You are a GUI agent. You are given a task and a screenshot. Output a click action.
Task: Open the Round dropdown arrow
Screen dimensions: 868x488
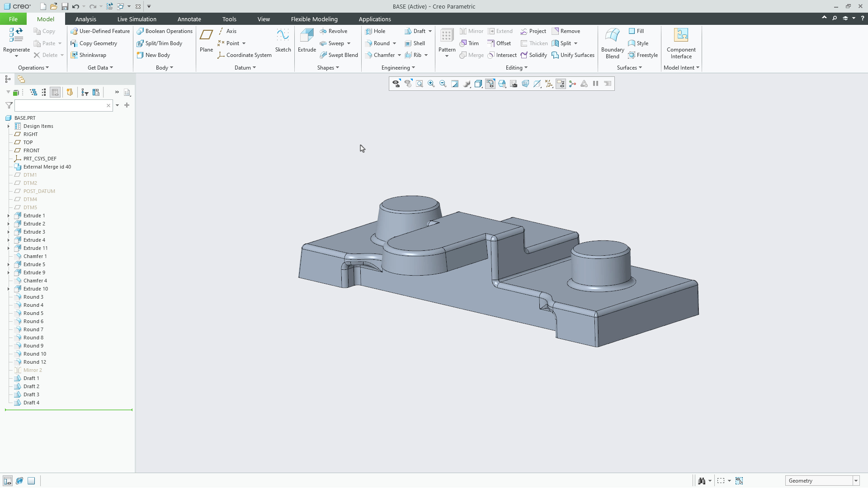[395, 43]
